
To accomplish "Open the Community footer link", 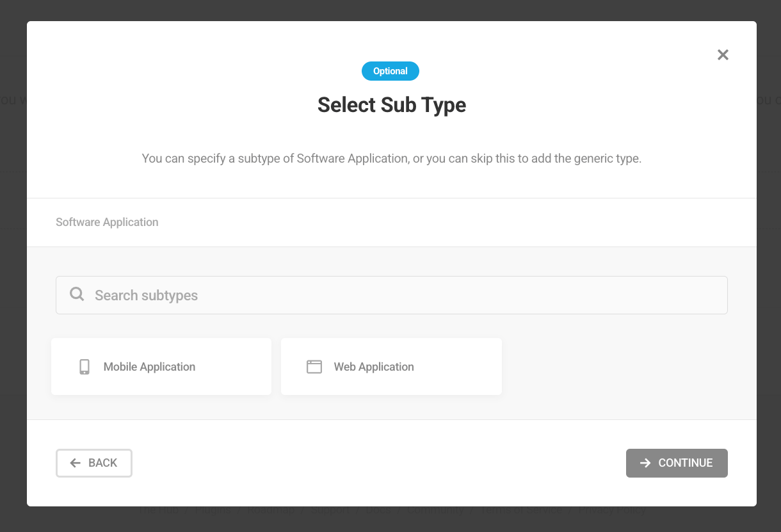I will tap(436, 510).
